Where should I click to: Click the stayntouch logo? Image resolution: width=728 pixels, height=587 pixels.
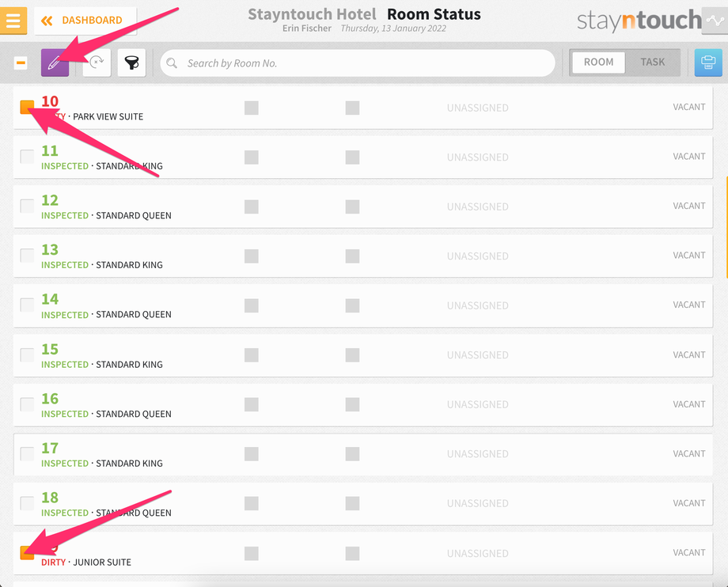pos(639,21)
